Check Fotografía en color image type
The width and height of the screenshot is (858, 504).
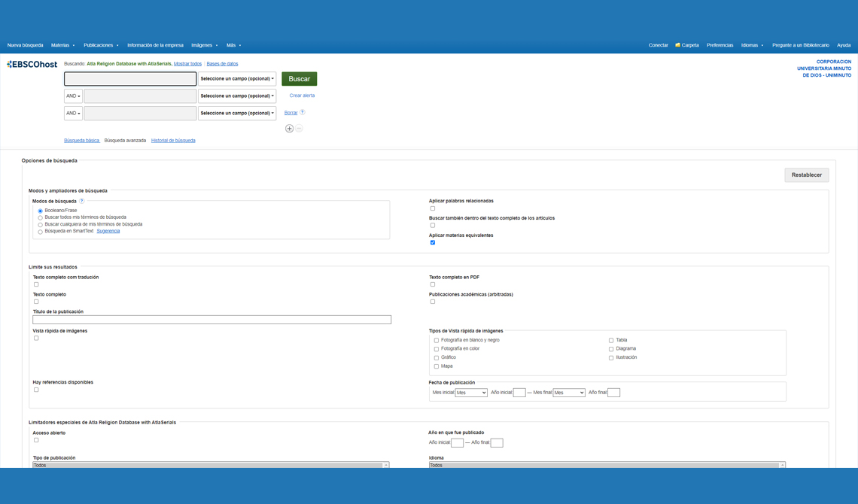[x=436, y=349]
